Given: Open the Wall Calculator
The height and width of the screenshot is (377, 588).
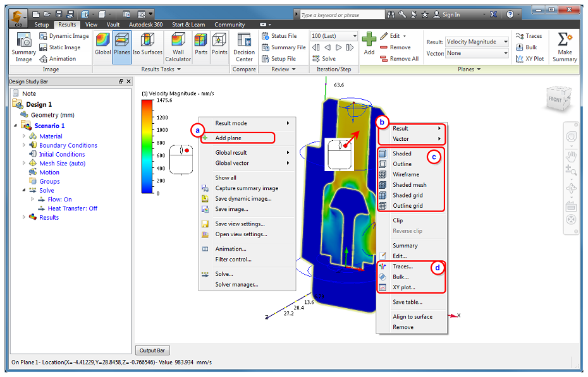Looking at the screenshot, I should point(178,47).
